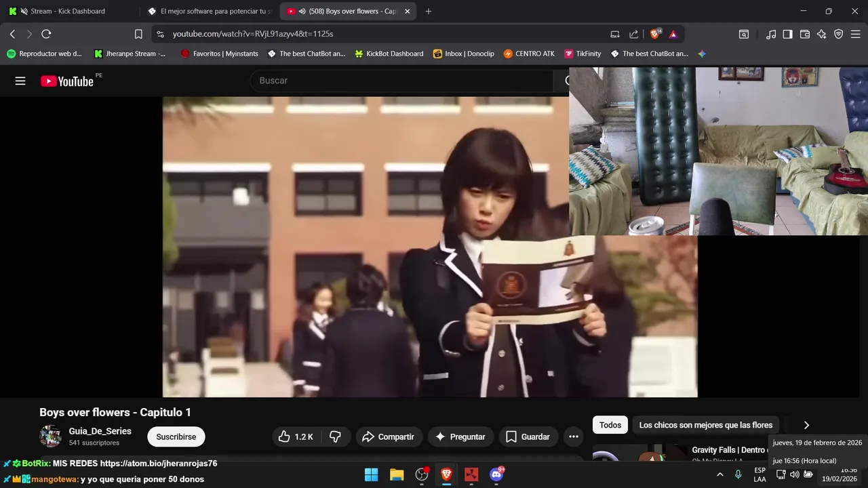
Task: Open the first The best ChatBot bookmark
Action: pos(307,54)
